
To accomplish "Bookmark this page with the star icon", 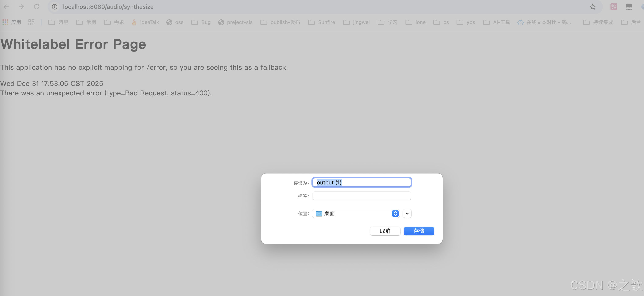I will pos(593,7).
